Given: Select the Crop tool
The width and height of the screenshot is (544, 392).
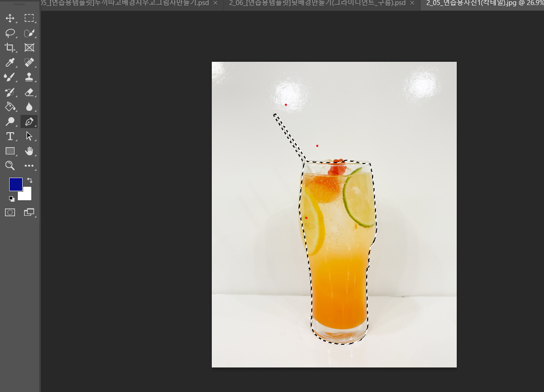Looking at the screenshot, I should 10,48.
